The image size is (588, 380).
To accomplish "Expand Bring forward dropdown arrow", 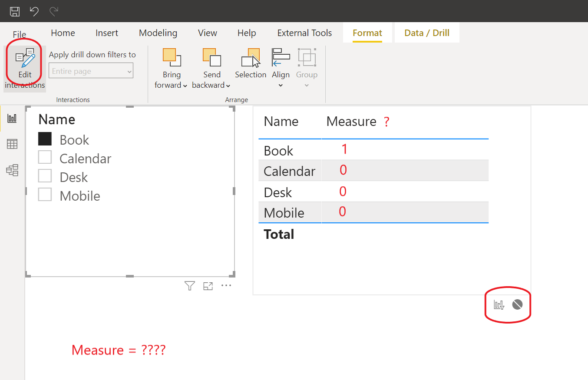I will pos(185,86).
